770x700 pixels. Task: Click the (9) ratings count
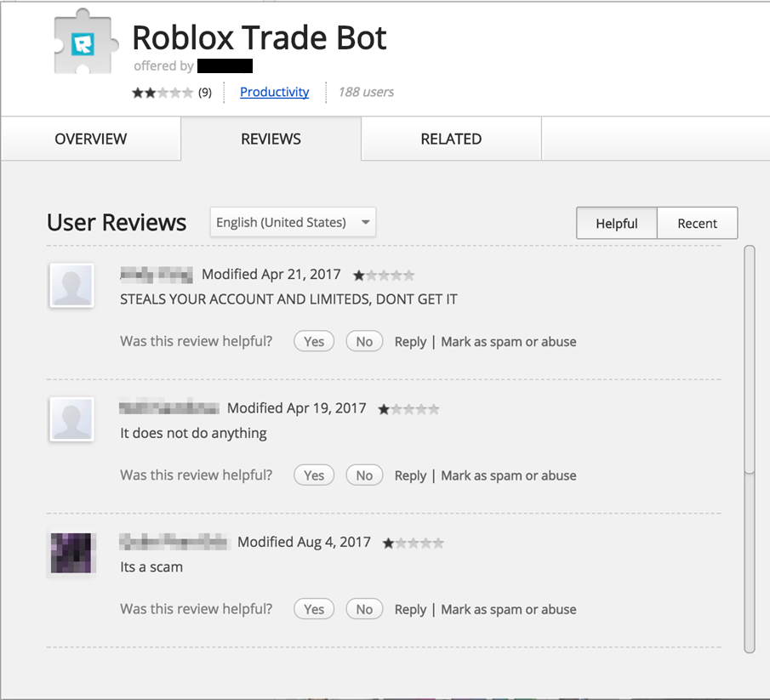205,93
